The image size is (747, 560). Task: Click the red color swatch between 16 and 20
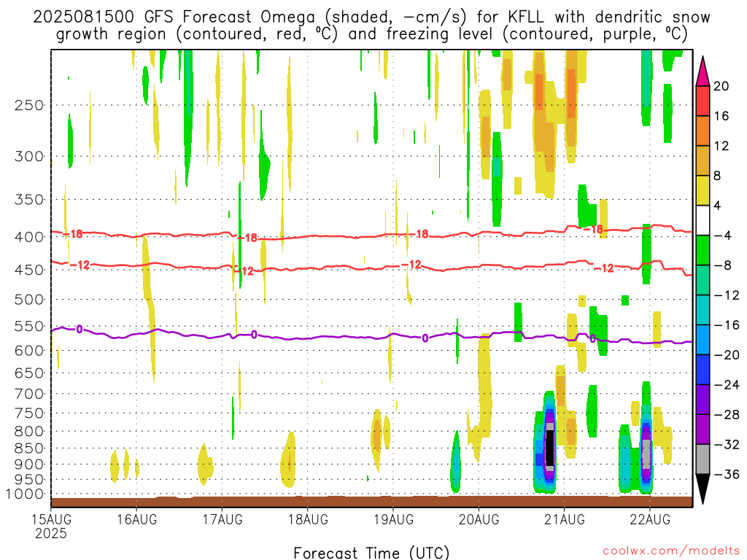point(703,101)
